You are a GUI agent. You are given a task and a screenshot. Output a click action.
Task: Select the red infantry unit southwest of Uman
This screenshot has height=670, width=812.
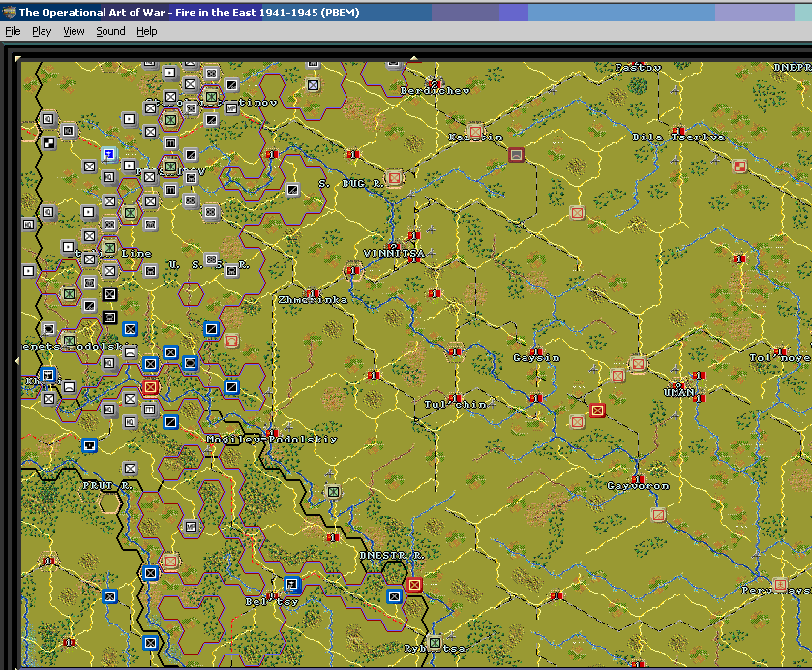coord(597,411)
